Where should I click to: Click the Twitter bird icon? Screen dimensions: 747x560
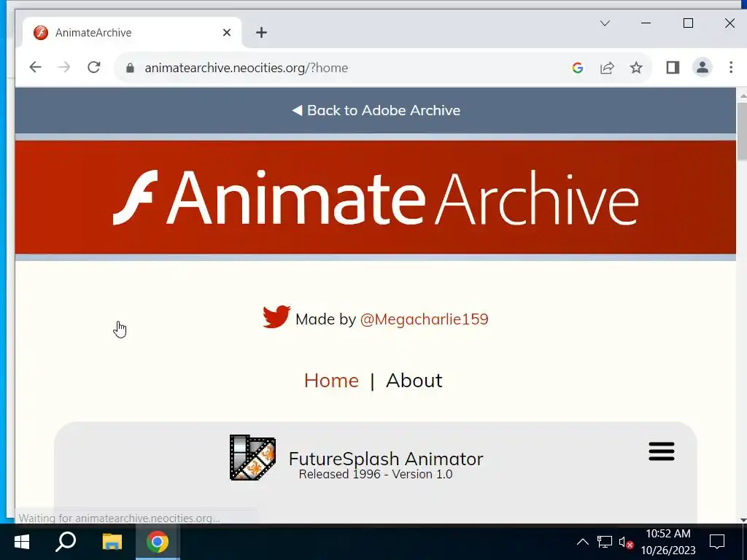point(276,316)
